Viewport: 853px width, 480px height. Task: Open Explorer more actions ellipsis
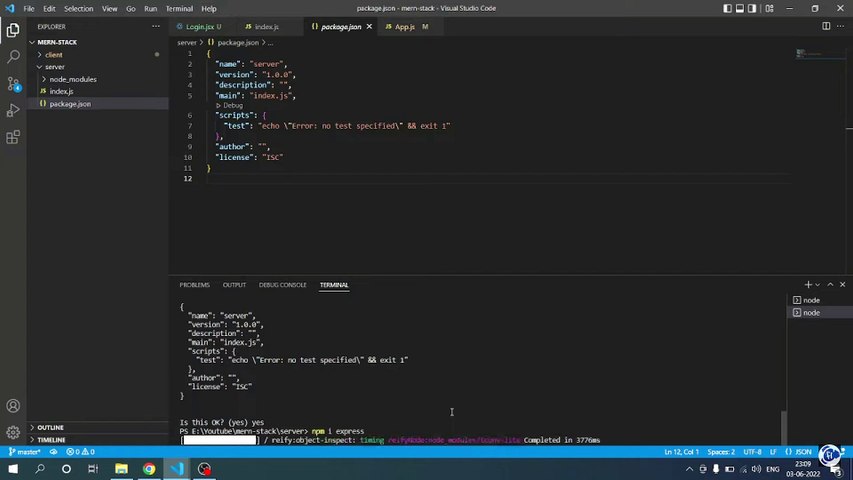coord(156,26)
